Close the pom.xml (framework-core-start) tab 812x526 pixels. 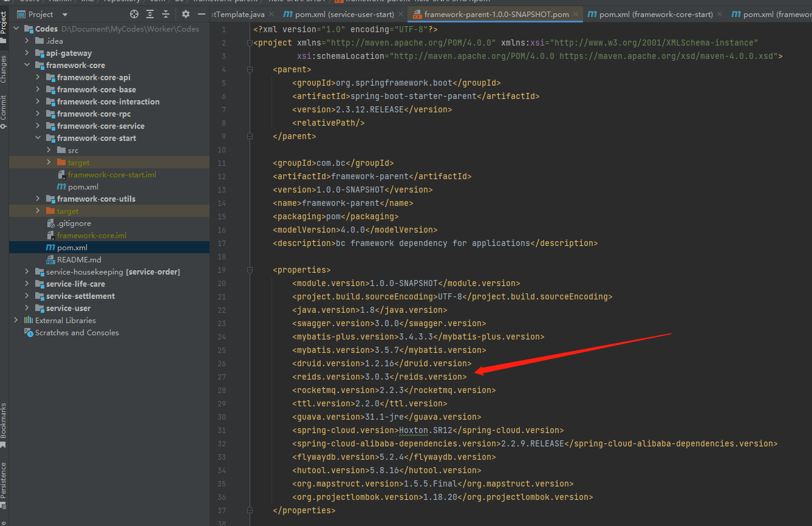coord(720,14)
